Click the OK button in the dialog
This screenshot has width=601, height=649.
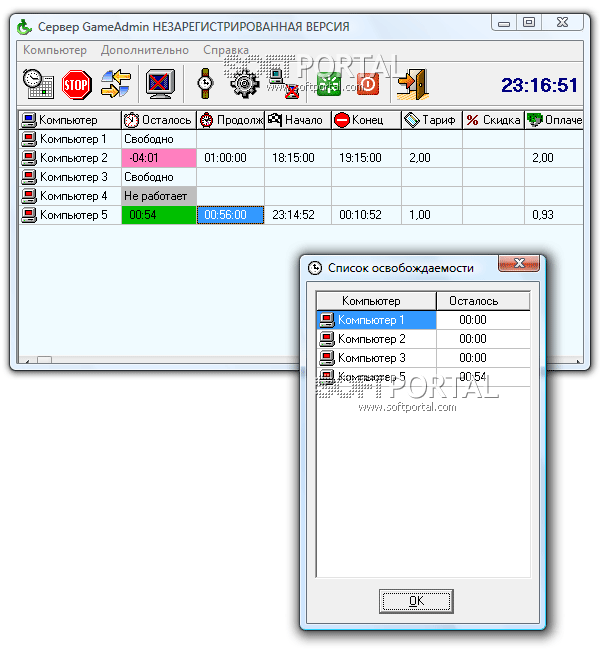416,601
